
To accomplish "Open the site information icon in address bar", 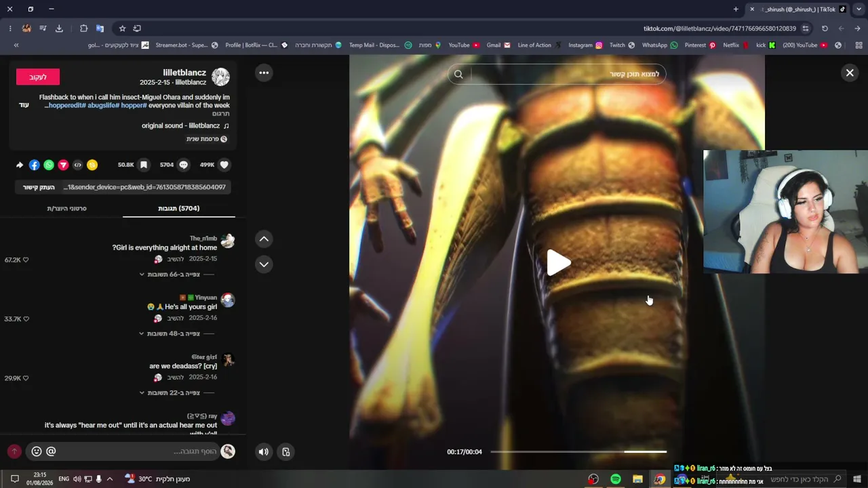I will pyautogui.click(x=806, y=28).
